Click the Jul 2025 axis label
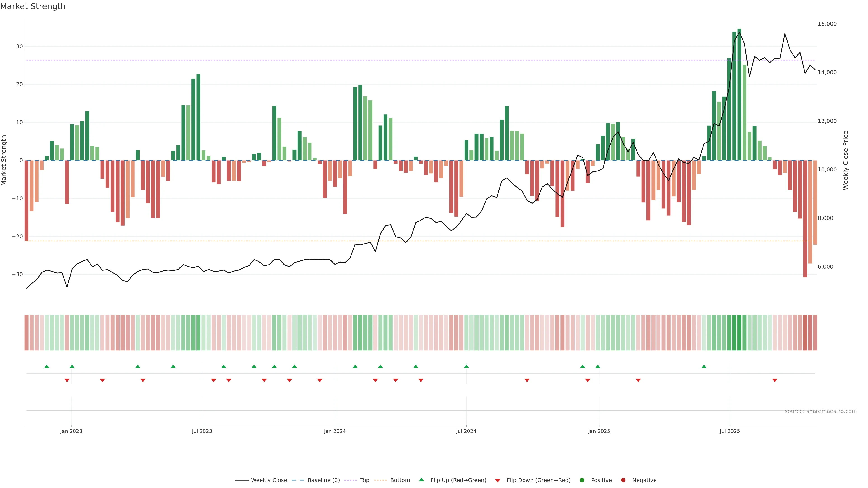 (729, 431)
